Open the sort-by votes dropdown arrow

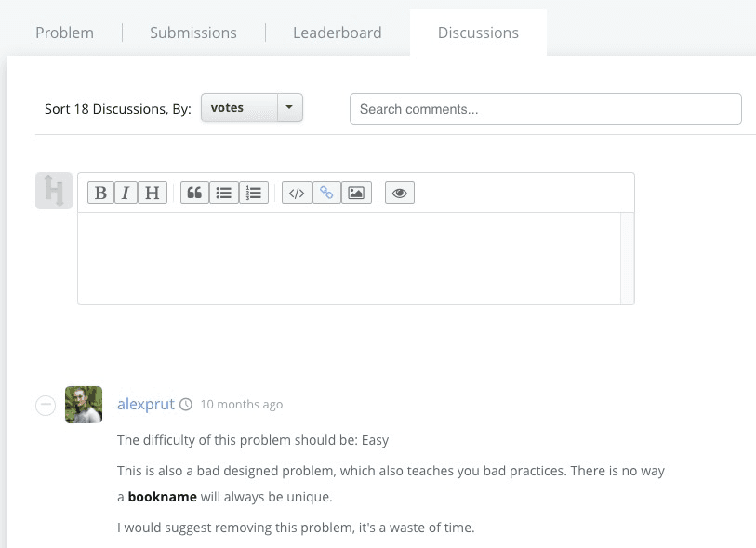click(x=289, y=107)
